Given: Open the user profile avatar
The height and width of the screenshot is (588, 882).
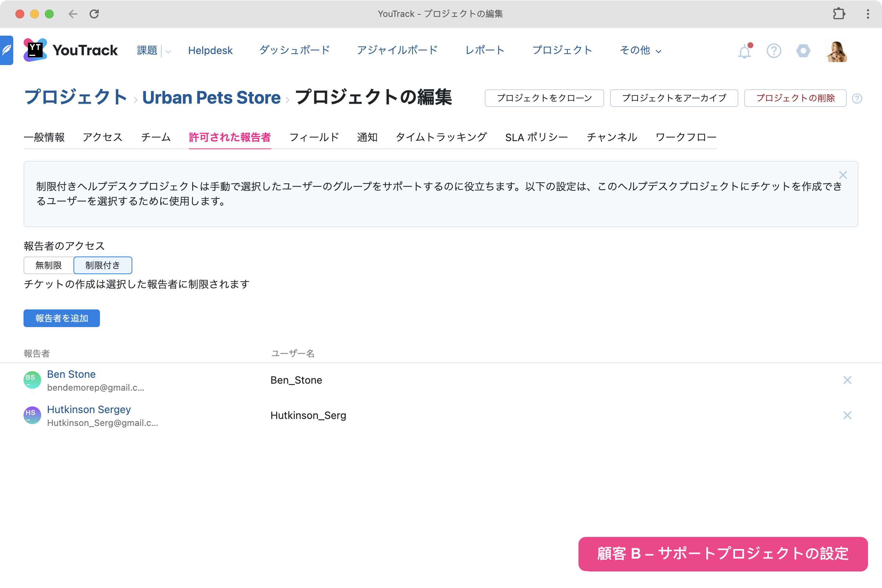Looking at the screenshot, I should [x=837, y=51].
